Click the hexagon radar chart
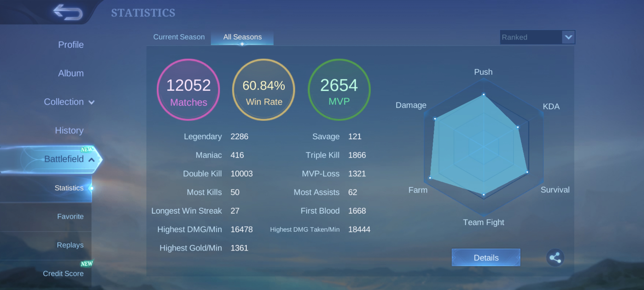Screen dimensions: 644x290 (483, 147)
